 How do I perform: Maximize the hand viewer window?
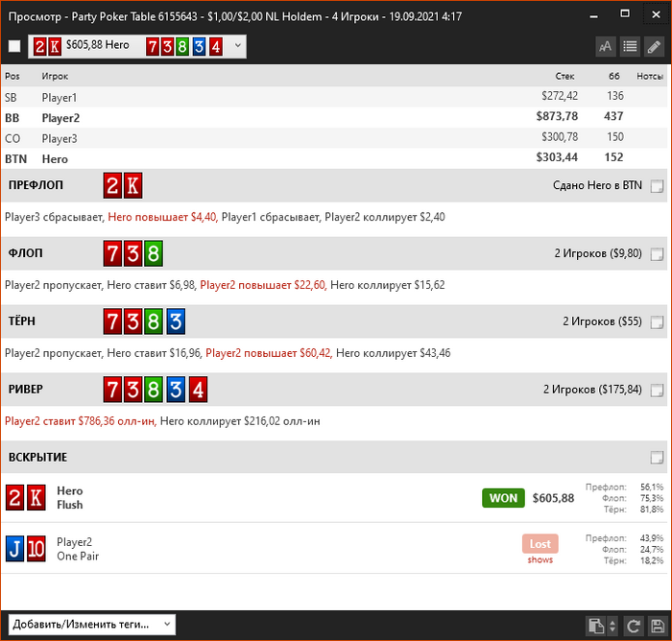point(625,14)
